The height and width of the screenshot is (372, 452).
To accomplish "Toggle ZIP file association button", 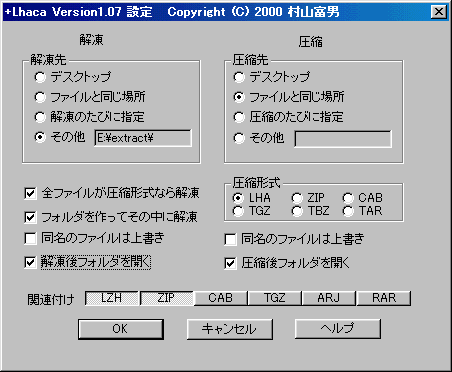I will click(x=166, y=298).
